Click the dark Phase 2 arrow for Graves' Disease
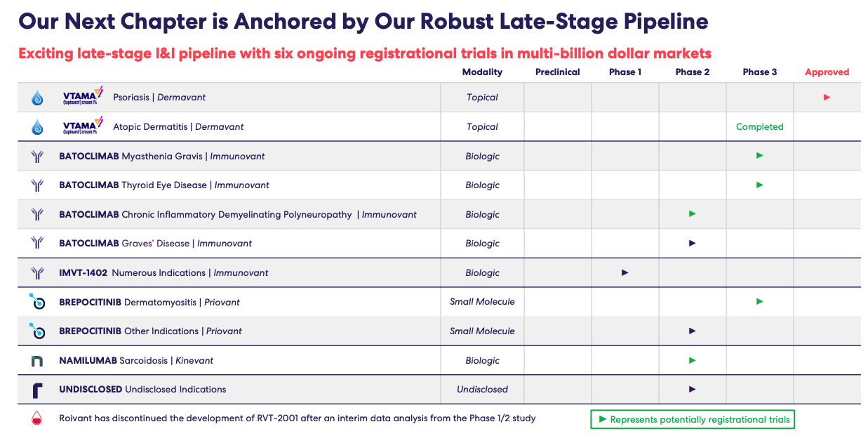 [692, 243]
